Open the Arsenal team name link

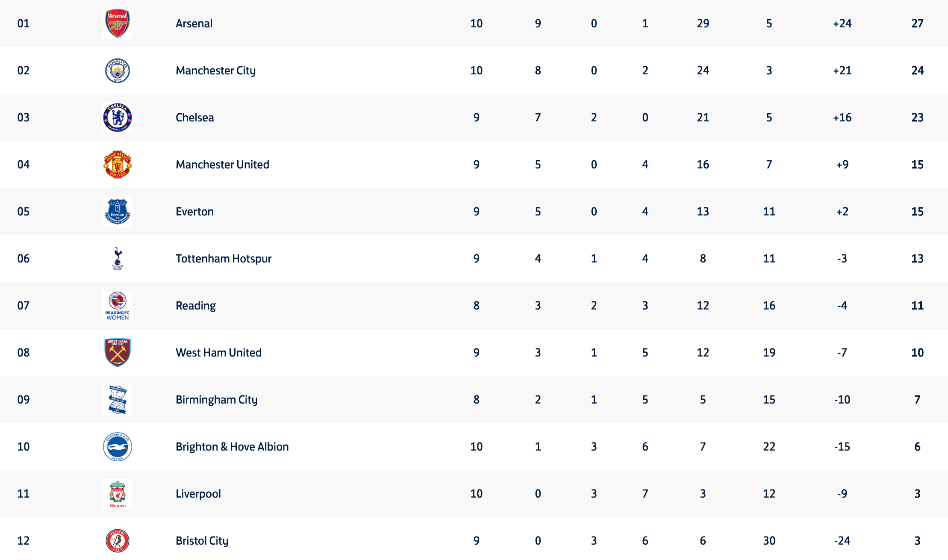pos(194,24)
